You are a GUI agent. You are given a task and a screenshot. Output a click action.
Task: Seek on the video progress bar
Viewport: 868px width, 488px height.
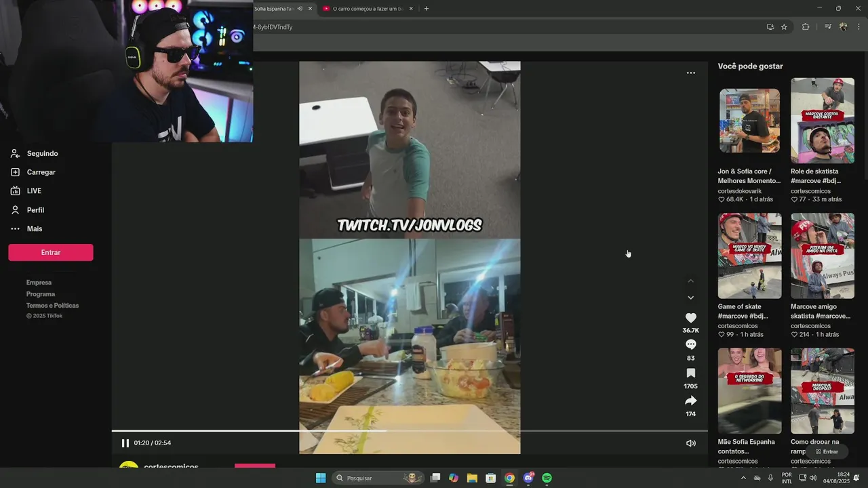pos(410,431)
